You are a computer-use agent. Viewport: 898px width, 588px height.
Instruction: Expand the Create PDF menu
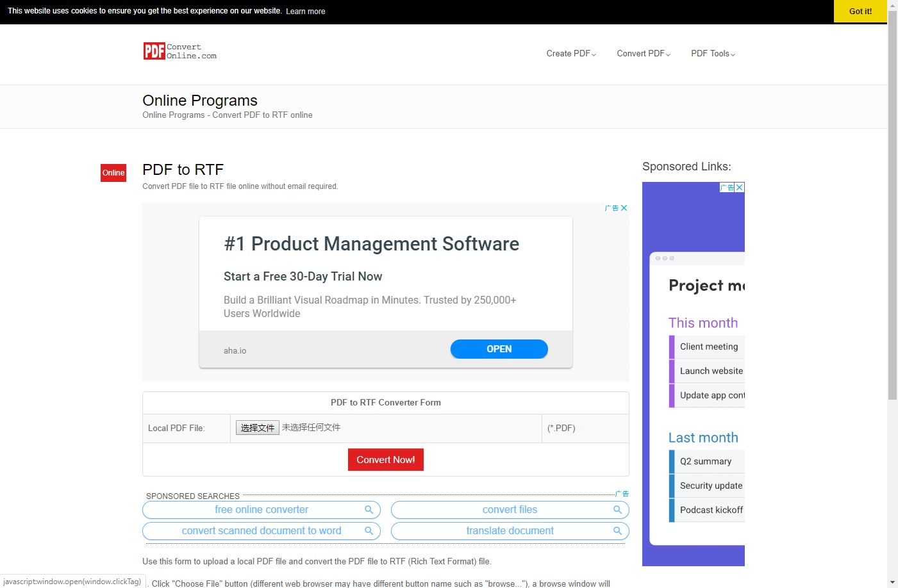pos(571,54)
